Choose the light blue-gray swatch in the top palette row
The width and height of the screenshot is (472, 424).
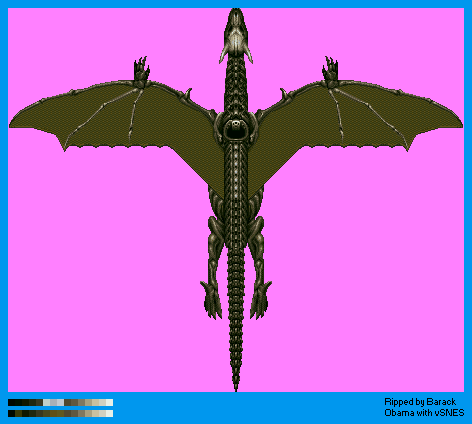(x=60, y=402)
